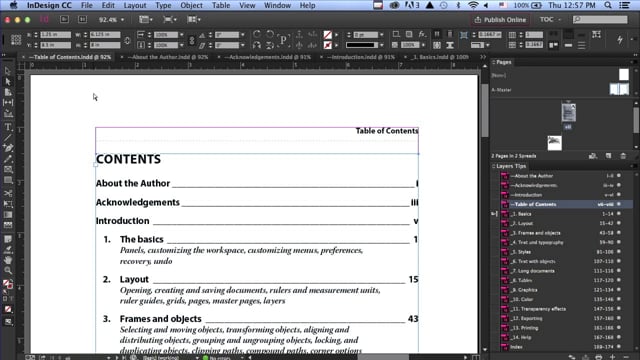640x360 pixels.
Task: Click status dot for About the Author
Action: pyautogui.click(x=619, y=176)
